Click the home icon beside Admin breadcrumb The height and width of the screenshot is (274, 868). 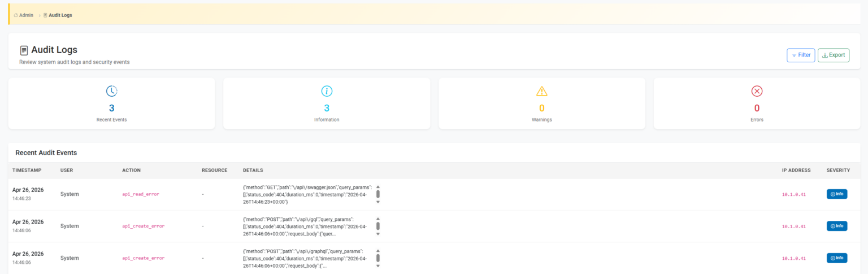[x=16, y=15]
